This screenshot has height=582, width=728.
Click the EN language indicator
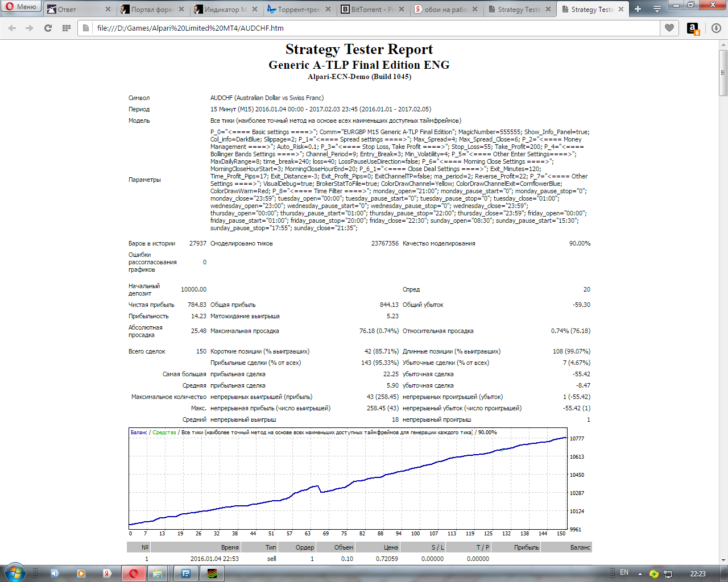coord(624,572)
